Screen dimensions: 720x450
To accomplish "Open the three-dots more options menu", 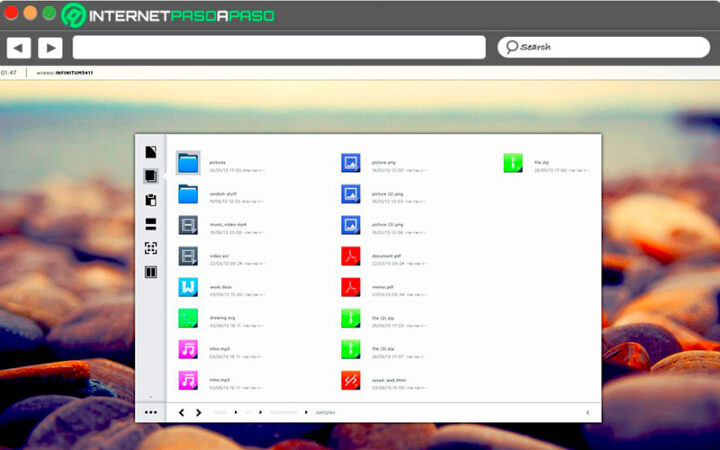I will point(151,412).
